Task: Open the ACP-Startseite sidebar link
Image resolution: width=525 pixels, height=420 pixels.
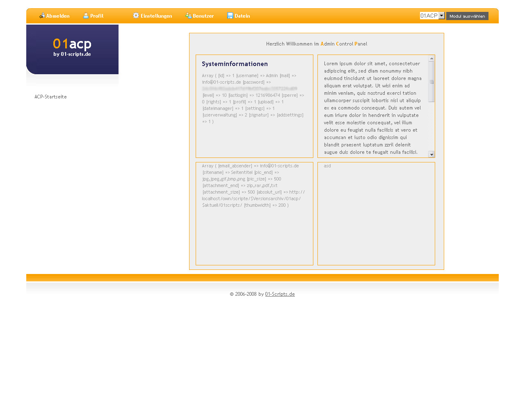Action: pyautogui.click(x=50, y=97)
